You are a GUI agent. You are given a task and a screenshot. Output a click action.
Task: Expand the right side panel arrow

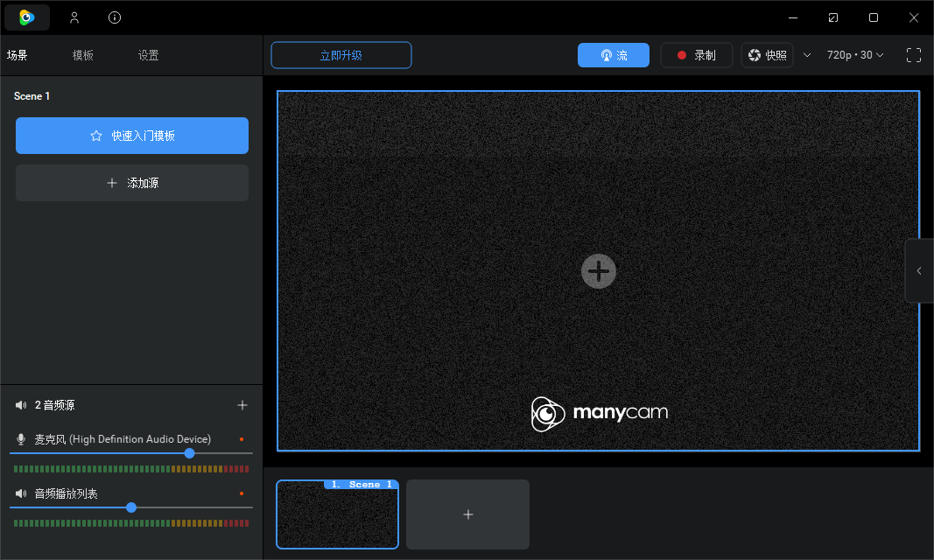click(x=919, y=270)
